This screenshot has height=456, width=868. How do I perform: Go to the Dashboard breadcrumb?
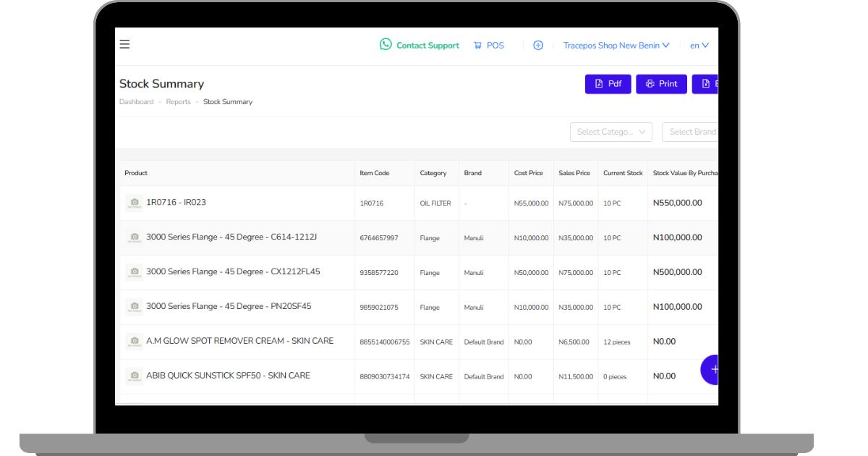137,102
